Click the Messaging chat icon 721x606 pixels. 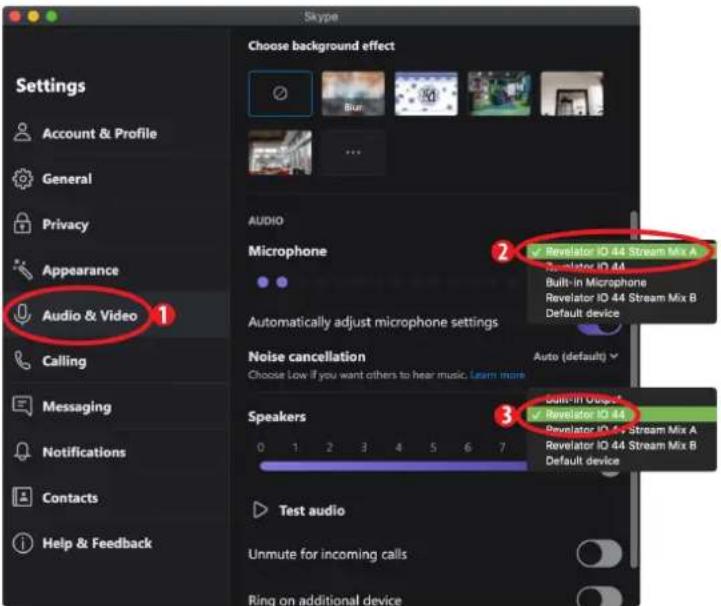(22, 406)
